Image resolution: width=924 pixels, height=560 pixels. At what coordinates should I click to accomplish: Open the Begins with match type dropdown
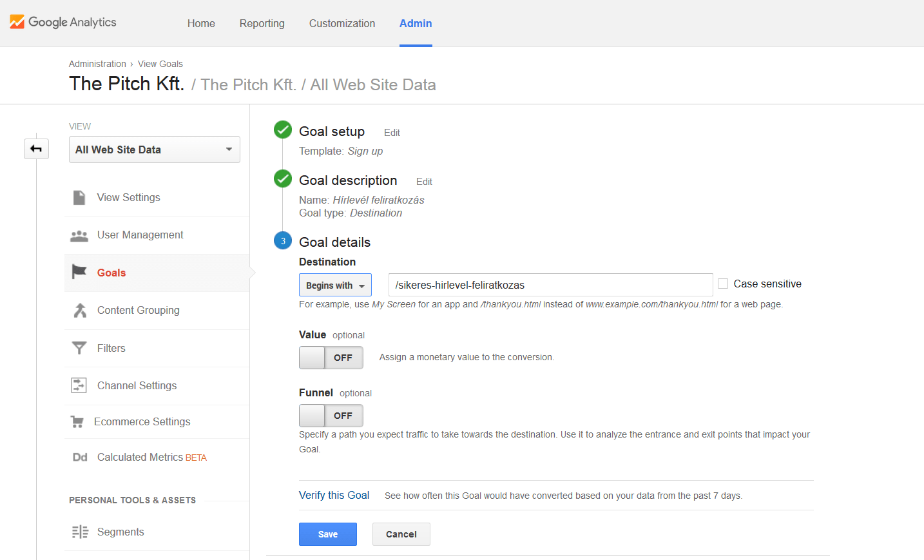click(335, 285)
